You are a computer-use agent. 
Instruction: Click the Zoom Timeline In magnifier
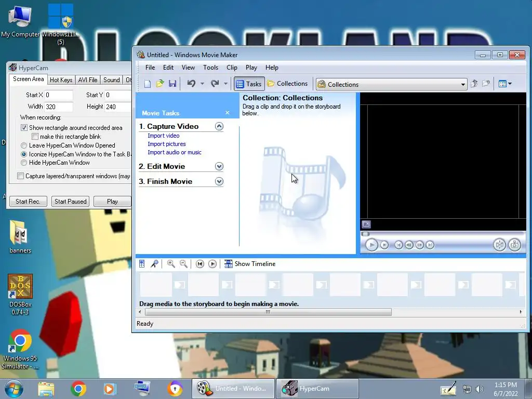(x=171, y=263)
